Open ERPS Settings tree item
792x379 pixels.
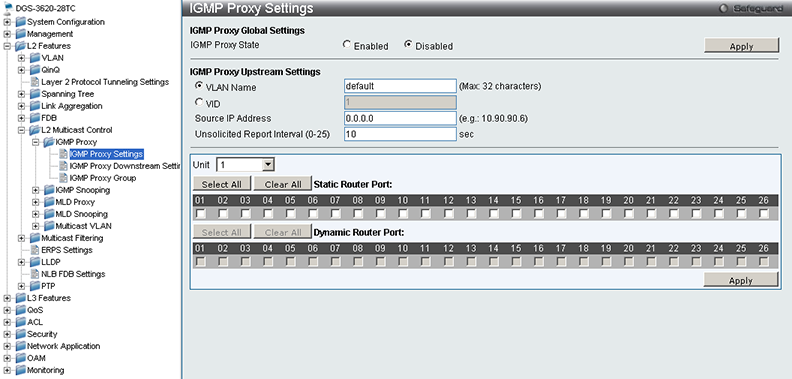pos(67,250)
